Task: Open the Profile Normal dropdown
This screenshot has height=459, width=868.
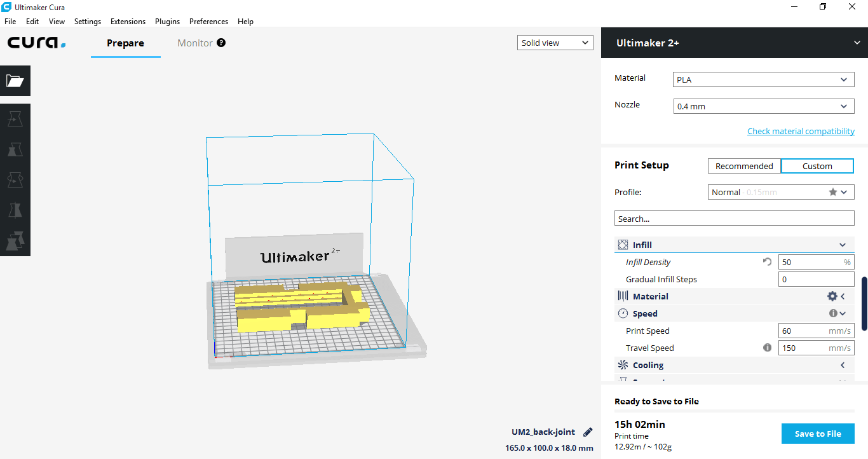Action: click(781, 192)
